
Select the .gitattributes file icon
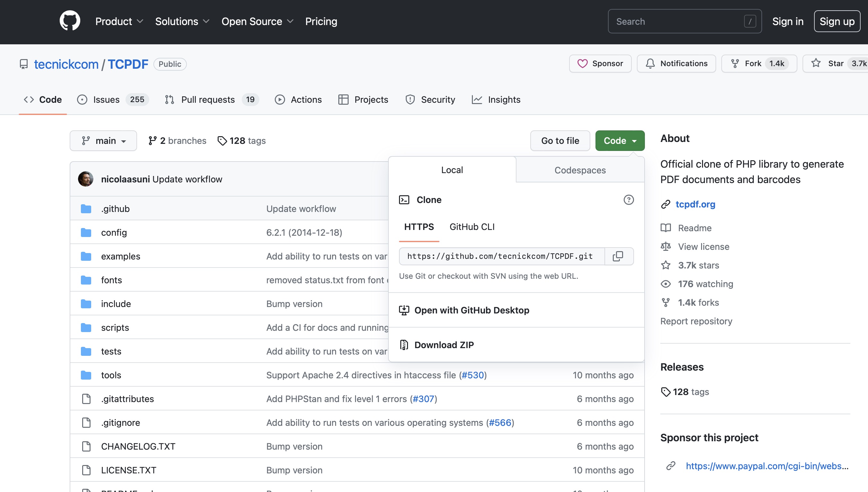[86, 399]
